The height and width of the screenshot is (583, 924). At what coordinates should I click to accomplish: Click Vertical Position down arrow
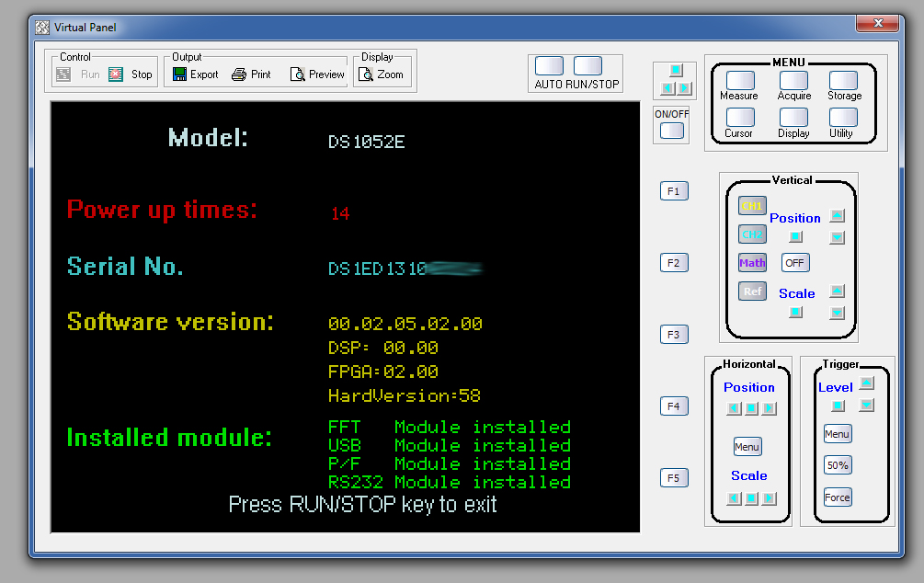click(837, 237)
